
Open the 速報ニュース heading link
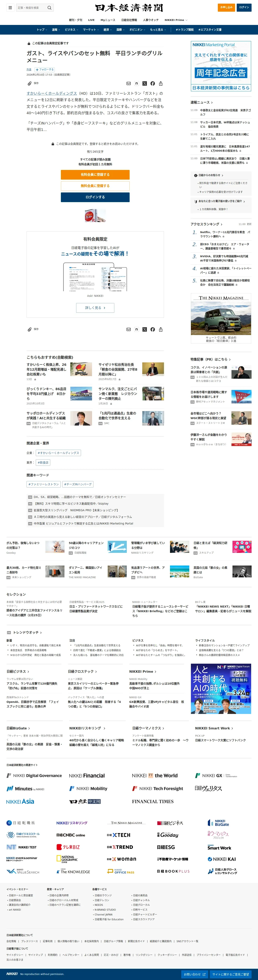point(201,102)
